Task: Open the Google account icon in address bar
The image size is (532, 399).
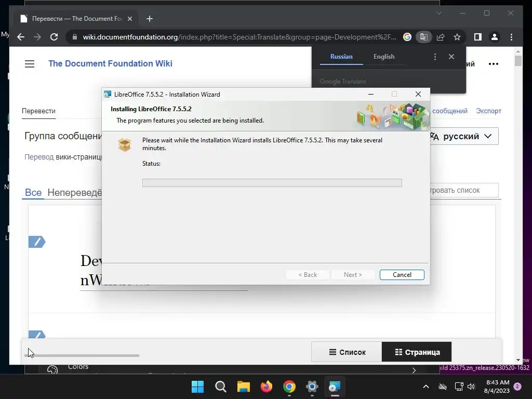Action: pyautogui.click(x=407, y=37)
